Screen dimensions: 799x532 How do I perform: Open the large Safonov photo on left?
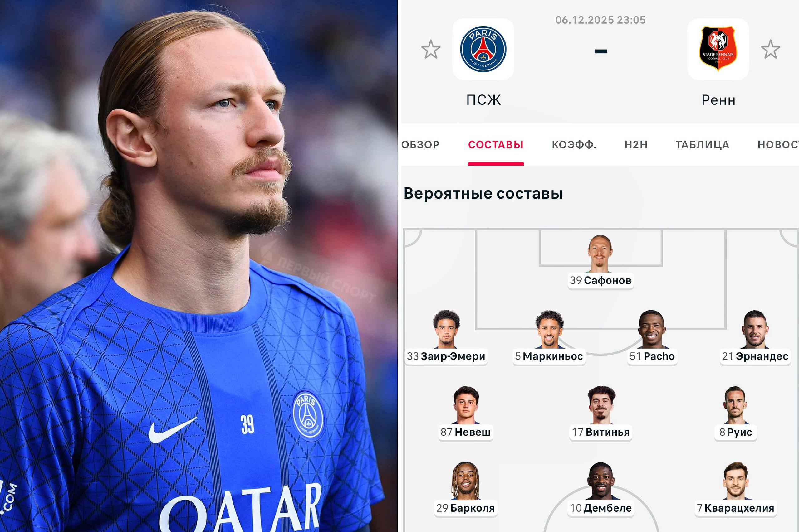pyautogui.click(x=199, y=266)
